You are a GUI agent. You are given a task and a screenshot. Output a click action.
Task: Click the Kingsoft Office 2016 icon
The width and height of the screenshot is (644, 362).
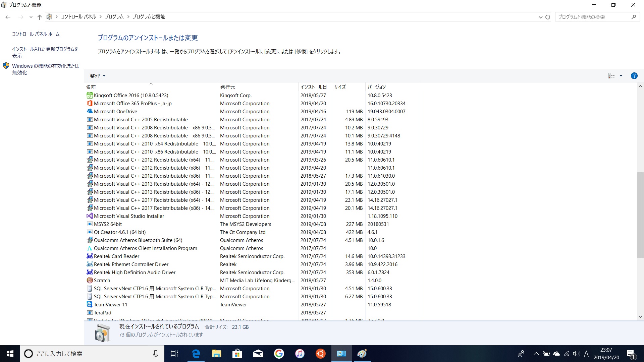click(90, 95)
